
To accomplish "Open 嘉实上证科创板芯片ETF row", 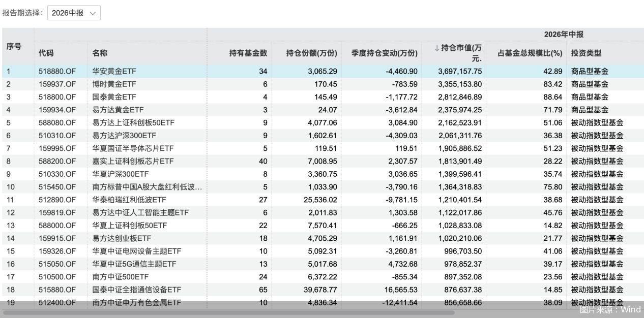I will pyautogui.click(x=323, y=161).
